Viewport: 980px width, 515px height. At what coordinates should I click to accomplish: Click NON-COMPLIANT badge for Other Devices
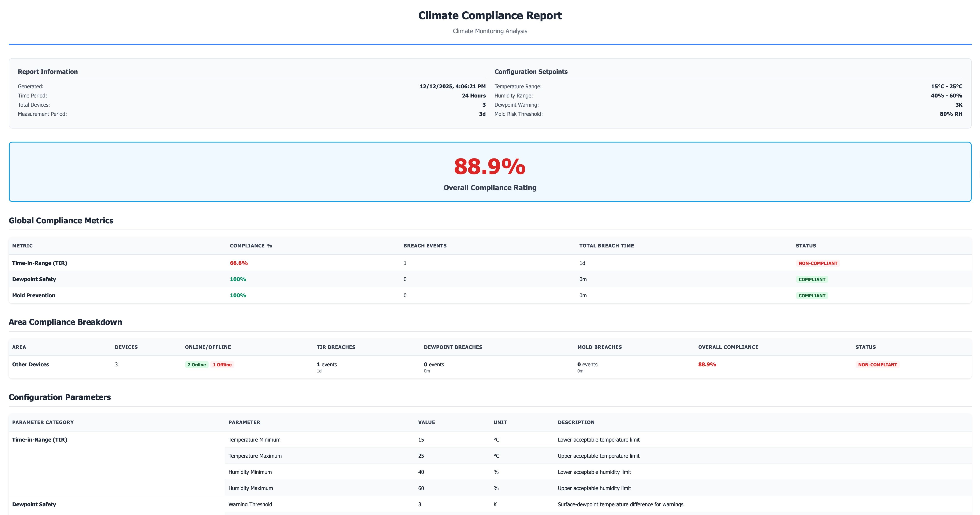(x=877, y=365)
